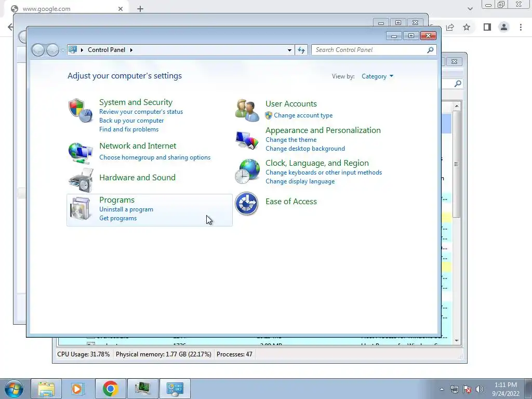Open Clock, Language, and Region globe icon

247,171
